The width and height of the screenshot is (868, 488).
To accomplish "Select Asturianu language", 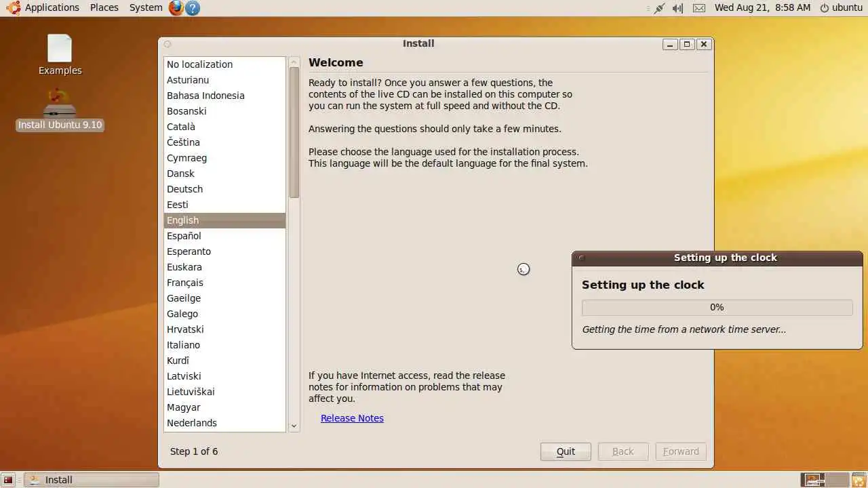I will [224, 80].
